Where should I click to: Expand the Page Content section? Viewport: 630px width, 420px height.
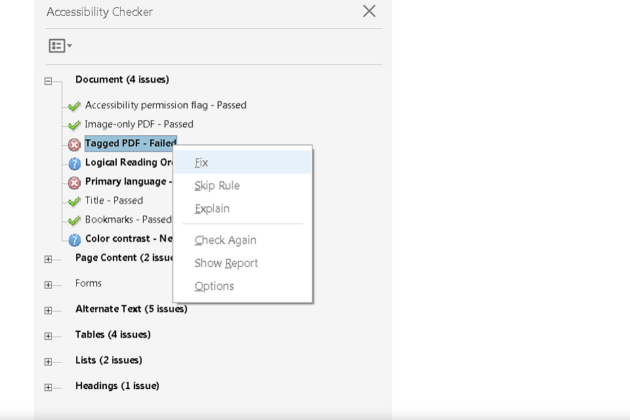[x=48, y=259]
